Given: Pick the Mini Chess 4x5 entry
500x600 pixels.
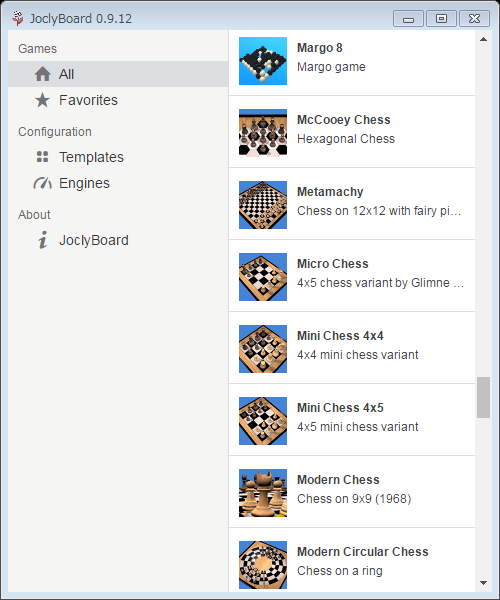Looking at the screenshot, I should point(352,420).
